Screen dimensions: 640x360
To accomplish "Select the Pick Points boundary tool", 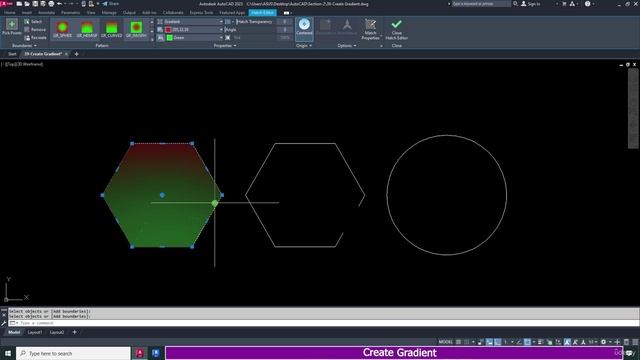I will [x=11, y=27].
